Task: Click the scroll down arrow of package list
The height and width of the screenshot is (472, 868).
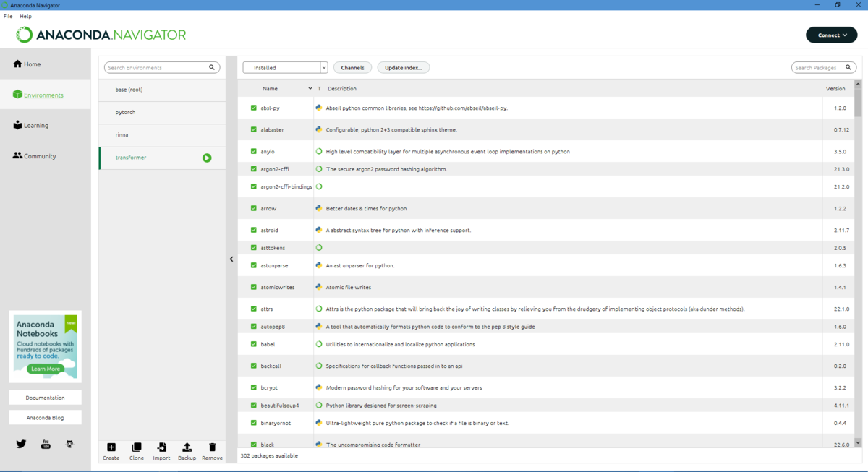Action: [x=858, y=442]
